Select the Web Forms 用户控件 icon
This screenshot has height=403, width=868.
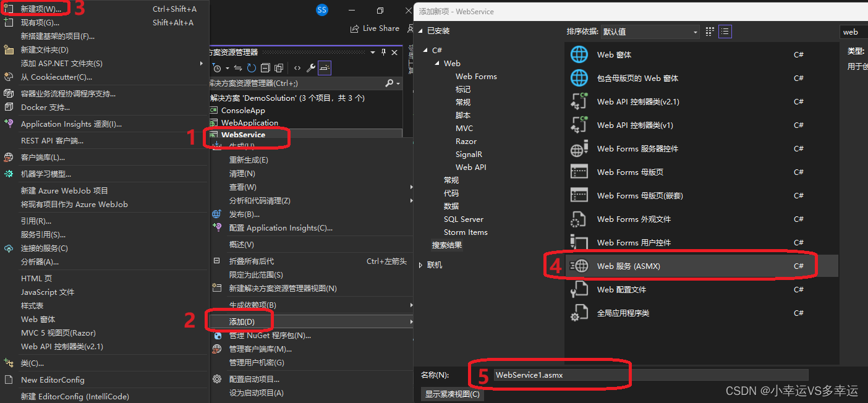pyautogui.click(x=579, y=242)
